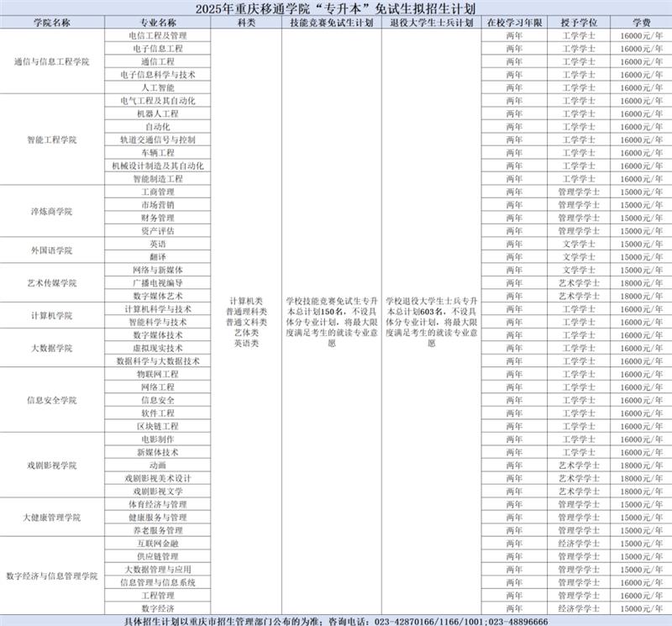Select the 数字媒体艺术 major
Viewport: 672px width, 626px height.
pos(158,296)
